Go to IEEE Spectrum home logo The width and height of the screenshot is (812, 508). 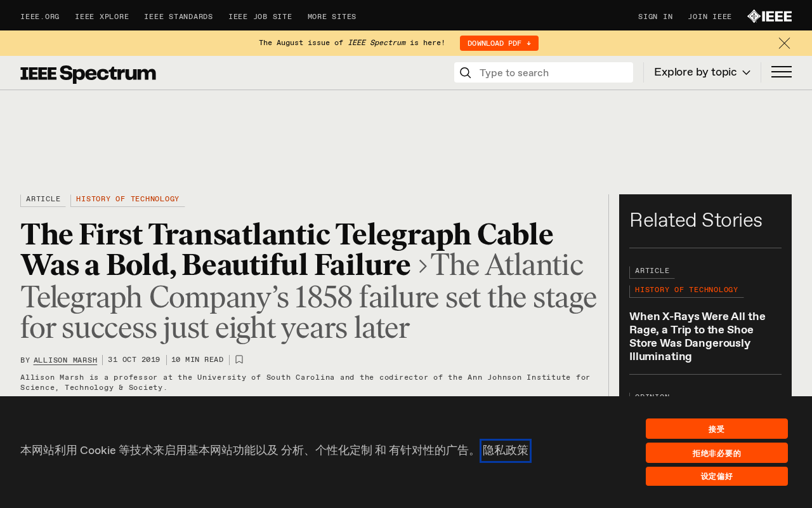[88, 74]
